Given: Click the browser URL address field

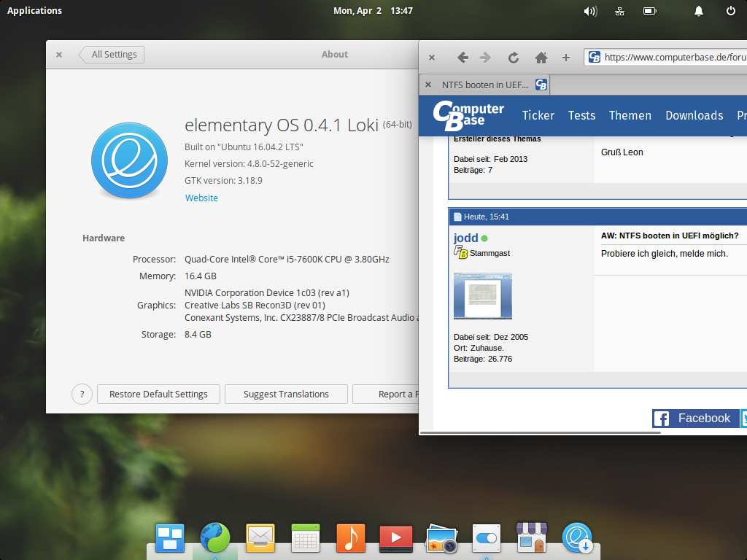Looking at the screenshot, I should point(667,57).
